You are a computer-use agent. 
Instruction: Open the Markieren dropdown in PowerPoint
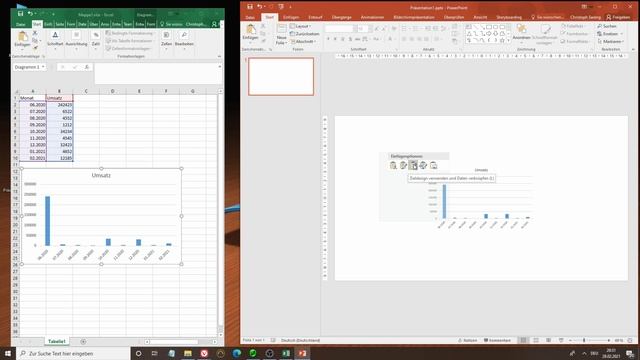(x=610, y=42)
